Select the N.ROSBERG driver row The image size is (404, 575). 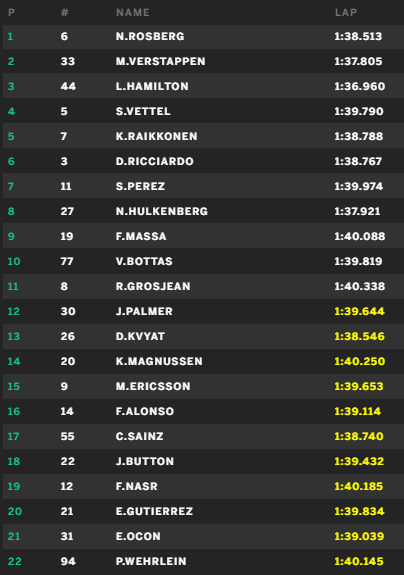[203, 37]
